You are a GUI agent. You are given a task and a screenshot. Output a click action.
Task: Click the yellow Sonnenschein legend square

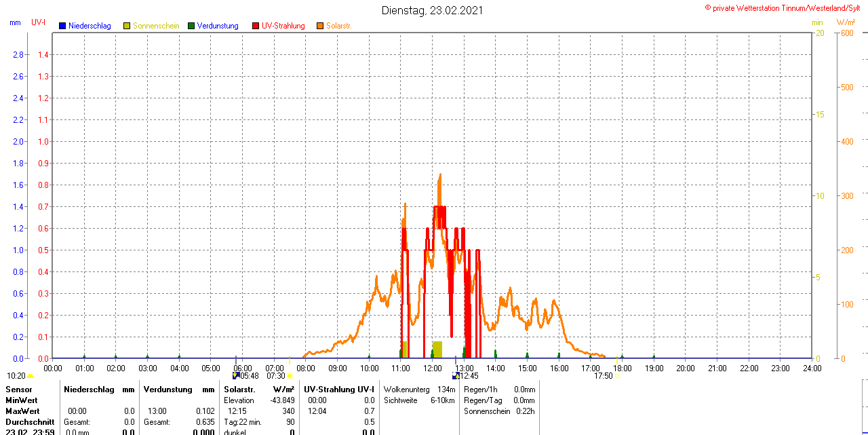pyautogui.click(x=127, y=26)
